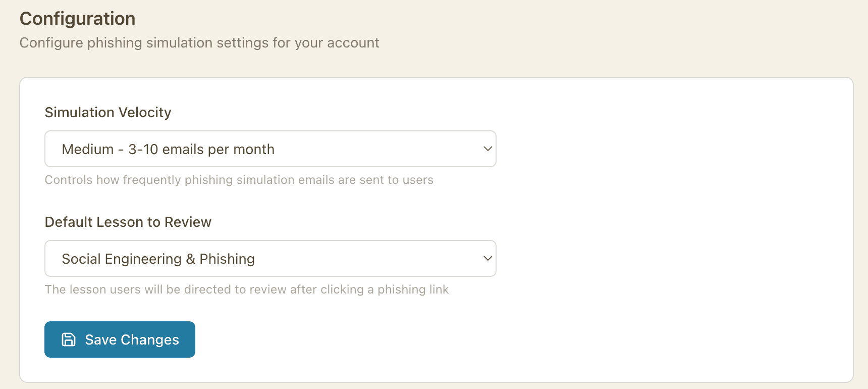Open the Default Lesson to Review dropdown
The image size is (868, 389).
[270, 259]
